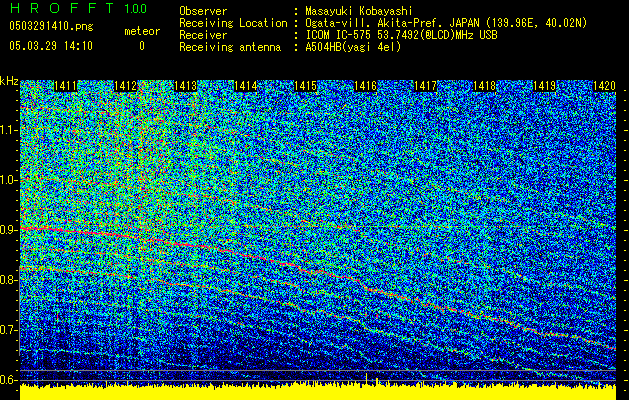629x400 pixels.
Task: Select location text Ogata-vill. Akita-Pref. JAPAN
Action: click(392, 23)
